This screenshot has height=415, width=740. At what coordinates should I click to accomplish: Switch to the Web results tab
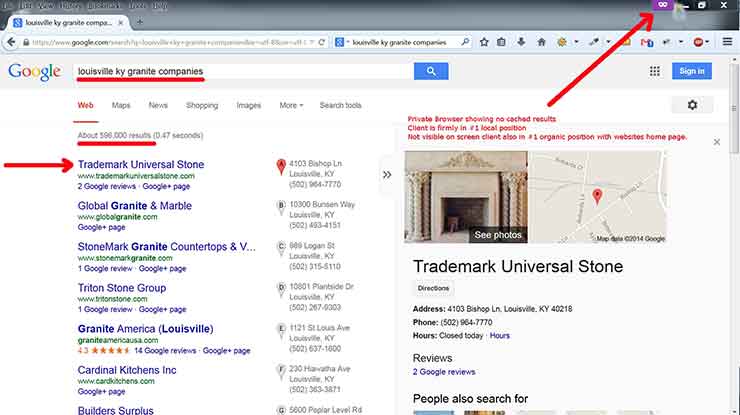pos(85,105)
